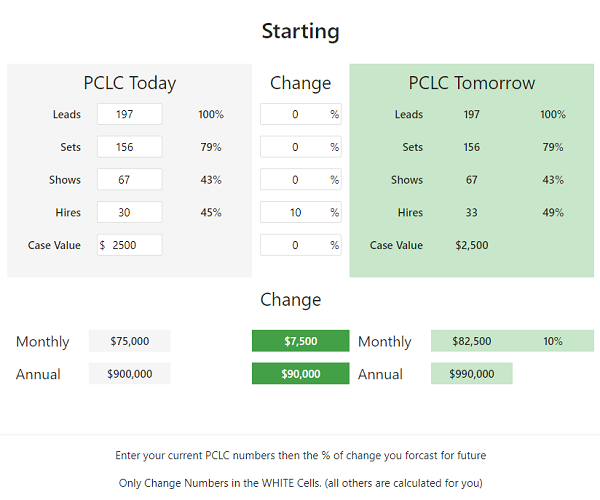600x500 pixels.
Task: Select the Case Value percent change input
Action: pos(294,245)
